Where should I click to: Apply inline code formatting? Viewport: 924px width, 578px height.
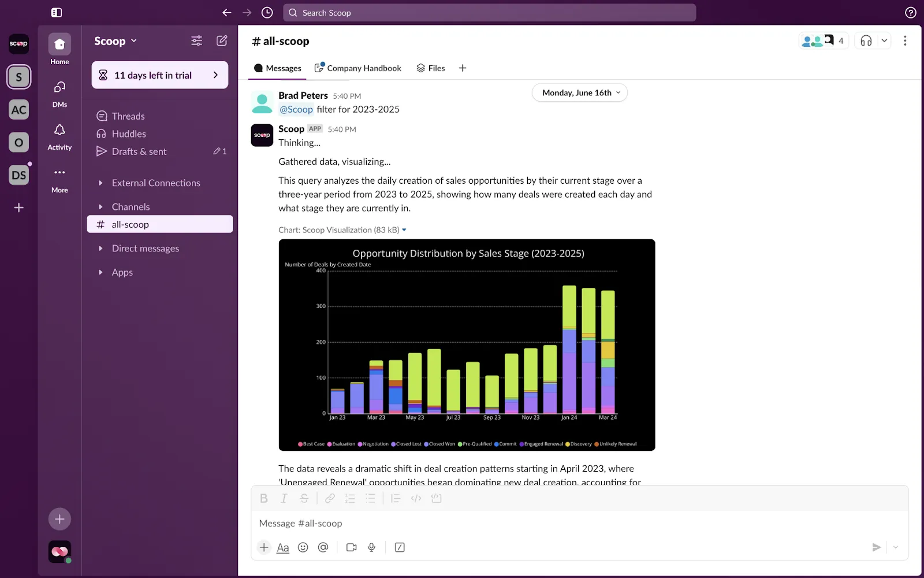(x=416, y=498)
